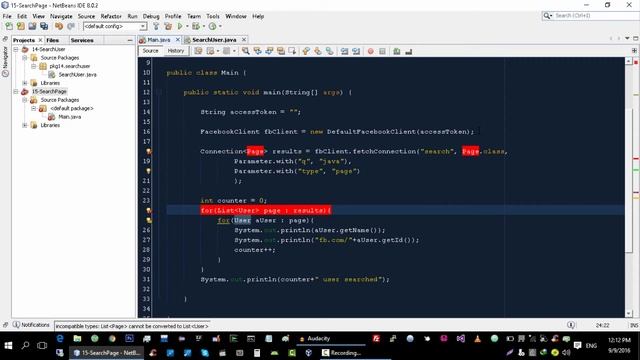The image size is (640, 360).
Task: Click the Save All toolbar icon
Action: 44,26
